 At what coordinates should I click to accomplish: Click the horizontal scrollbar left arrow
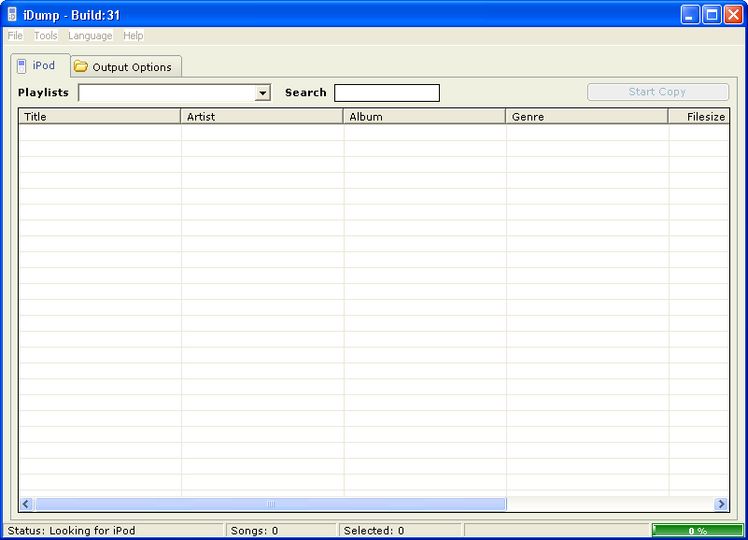click(26, 504)
